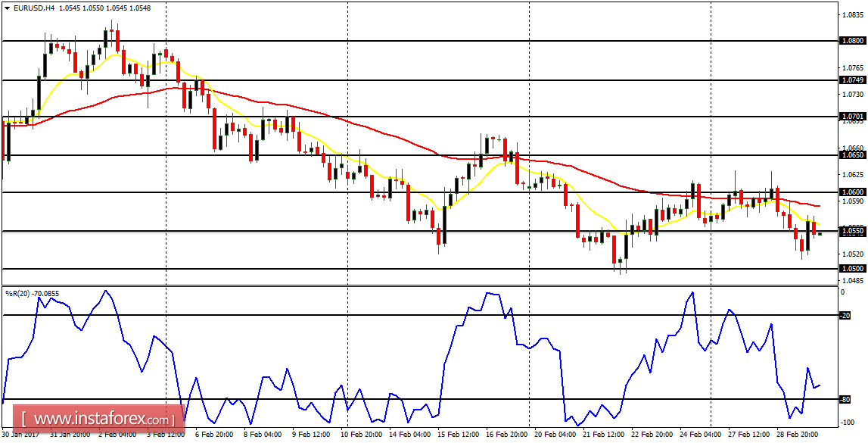This screenshot has height=443, width=868.
Task: Click the 1.0701 highlighted price level
Action: [853, 117]
